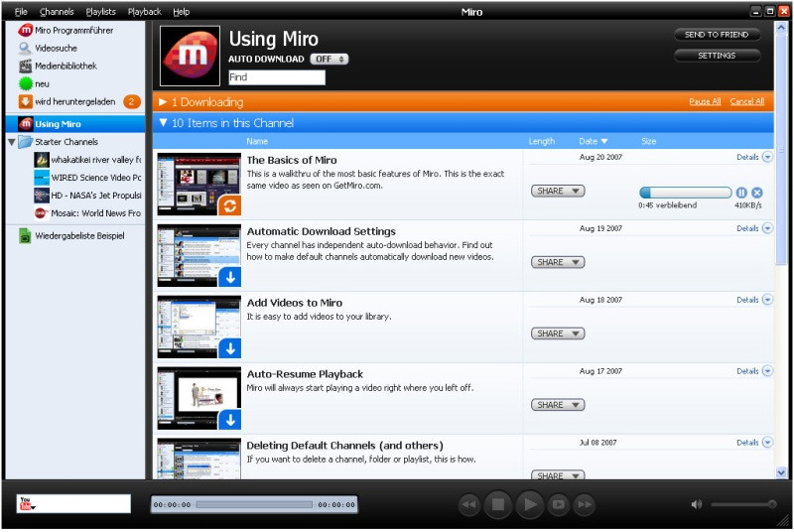Screen dimensions: 794x532
Task: Sort by Size column header
Action: coord(649,141)
